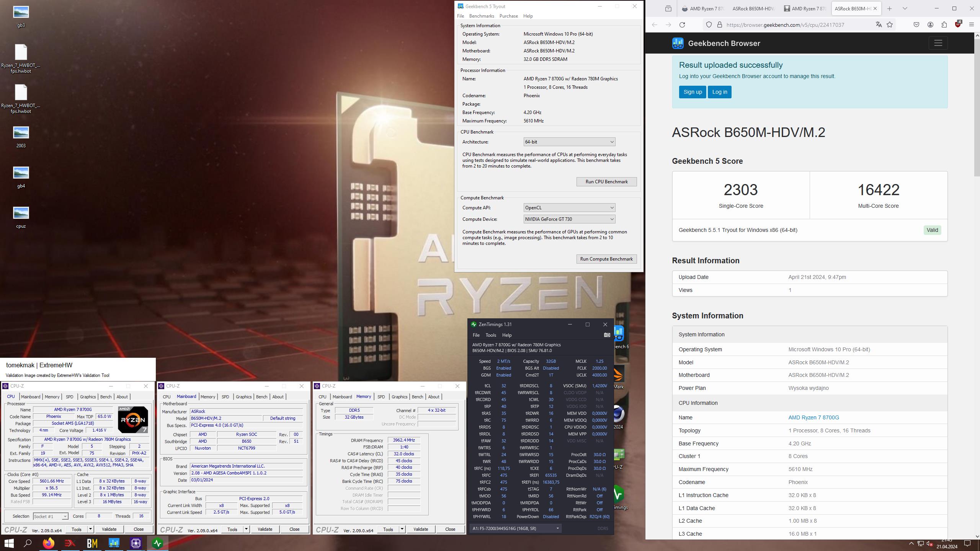Open the 2003 desktop image file
Image resolution: width=980 pixels, height=551 pixels.
click(21, 137)
